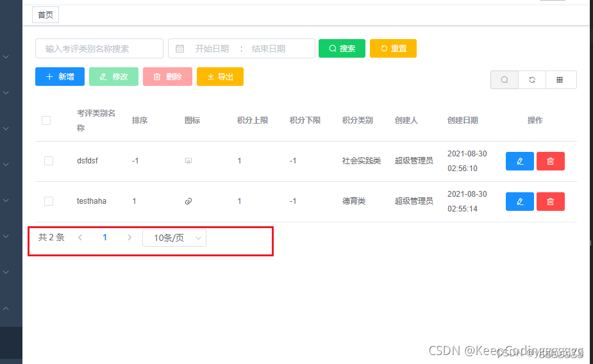Screen dimensions: 593x364
Task: Click the 修改 edit button in toolbar
Action: 114,77
